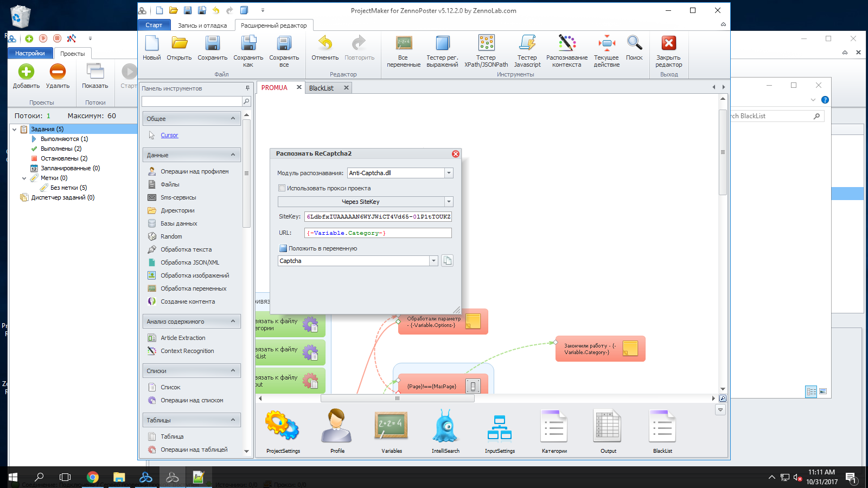This screenshot has height=488, width=868.
Task: Open Тестер рег. выражений tool
Action: (x=442, y=51)
